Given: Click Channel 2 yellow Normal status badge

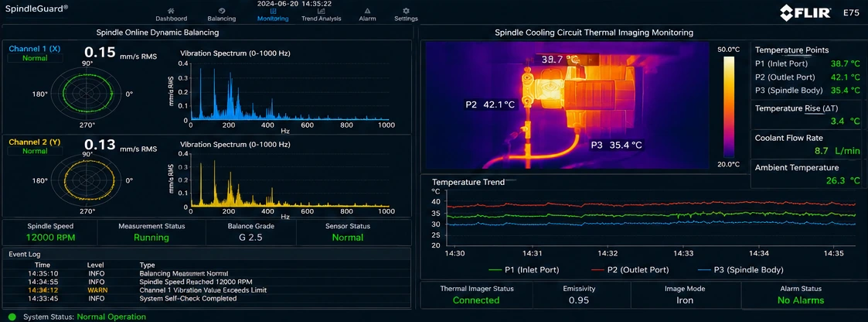Looking at the screenshot, I should [x=35, y=151].
